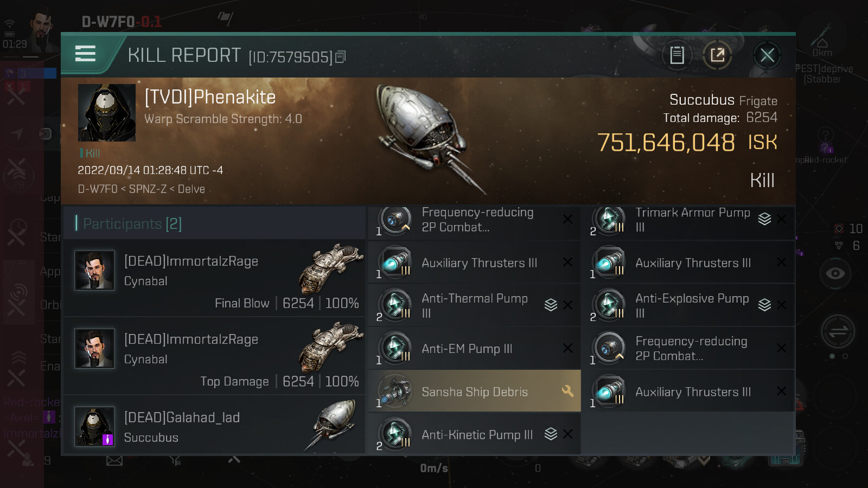Viewport: 868px width, 488px height.
Task: Open Phenakite's victim portrait
Action: pyautogui.click(x=107, y=113)
